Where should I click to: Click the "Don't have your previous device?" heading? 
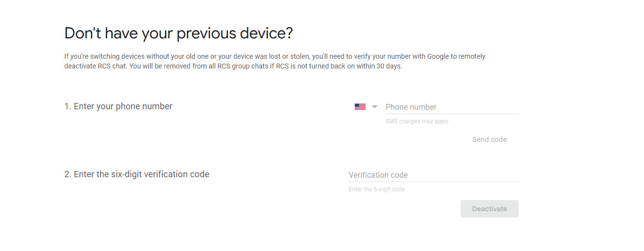179,33
